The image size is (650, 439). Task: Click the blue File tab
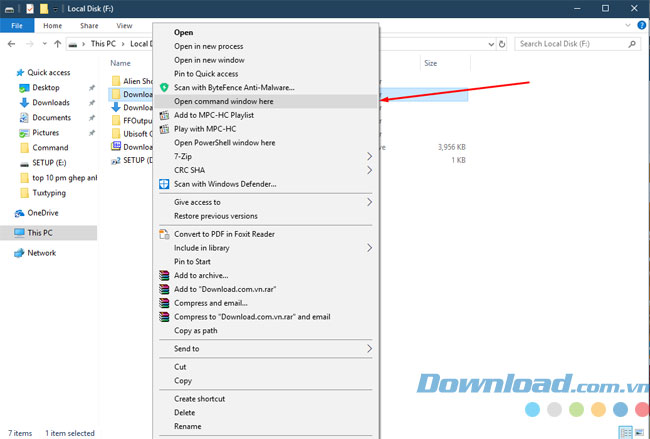tap(18, 25)
